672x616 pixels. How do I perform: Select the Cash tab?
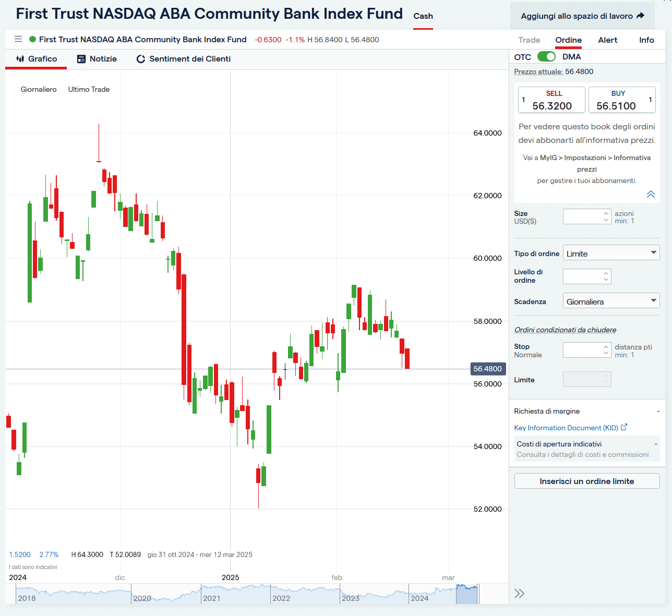tap(423, 16)
